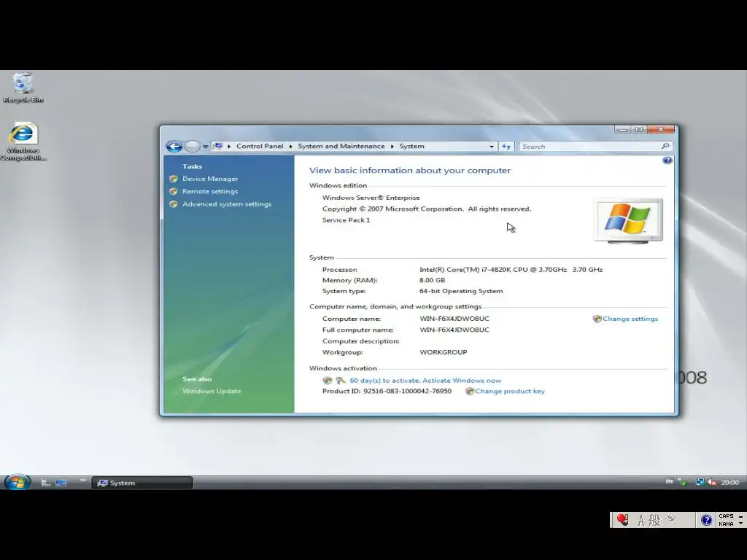Click Activate Windows now link

tap(462, 381)
